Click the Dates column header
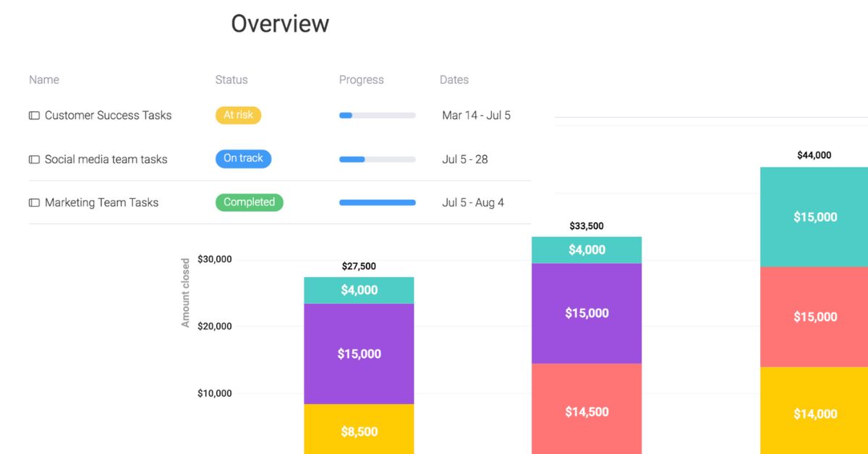This screenshot has height=454, width=868. point(454,80)
